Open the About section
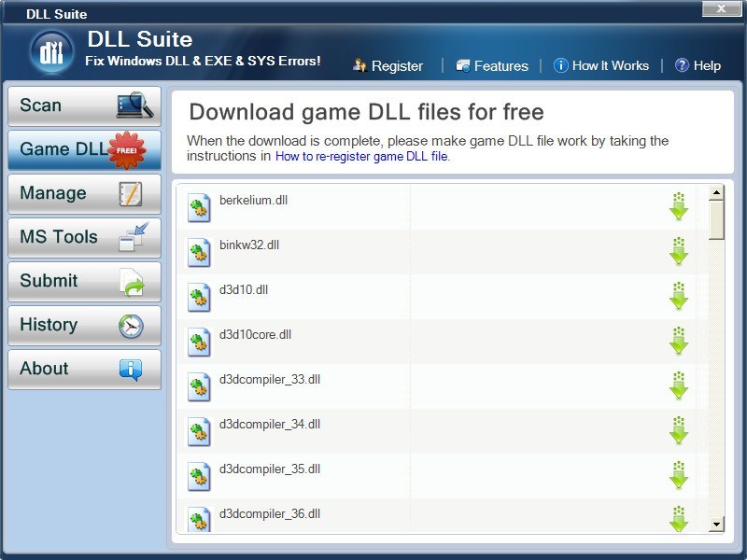This screenshot has height=560, width=747. (84, 370)
